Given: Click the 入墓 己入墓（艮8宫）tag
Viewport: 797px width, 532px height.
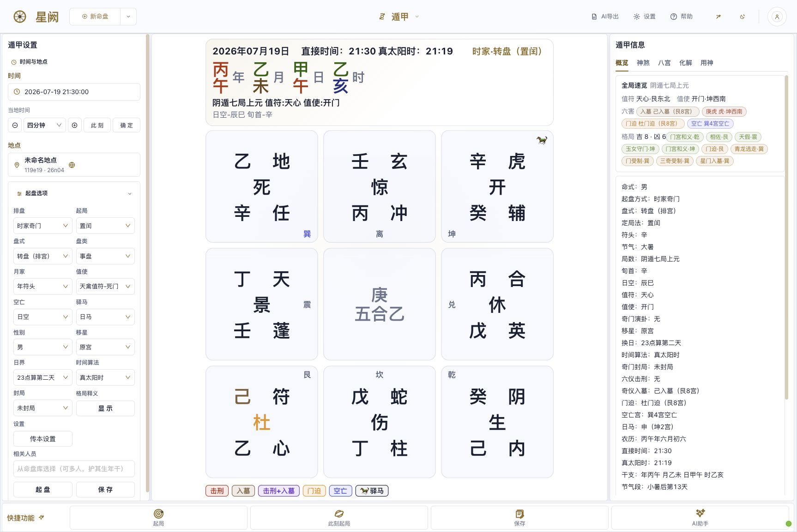Looking at the screenshot, I should click(x=668, y=112).
